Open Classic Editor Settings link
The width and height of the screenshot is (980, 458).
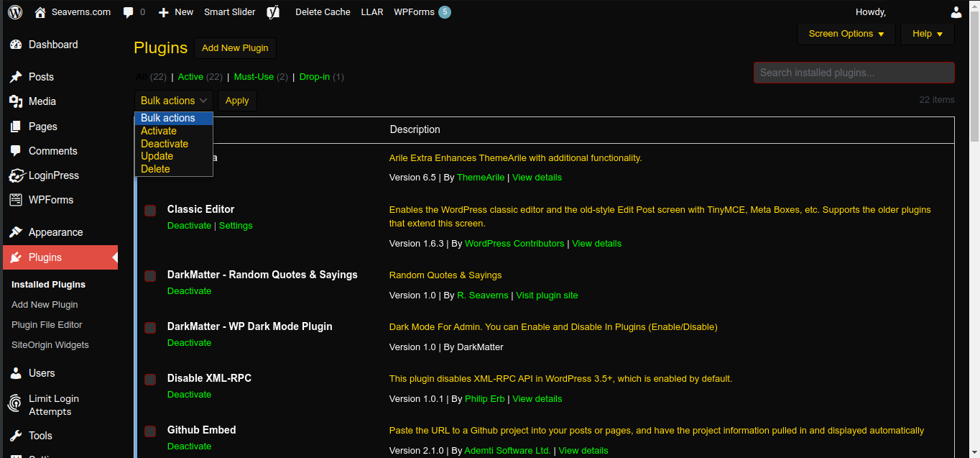click(236, 226)
